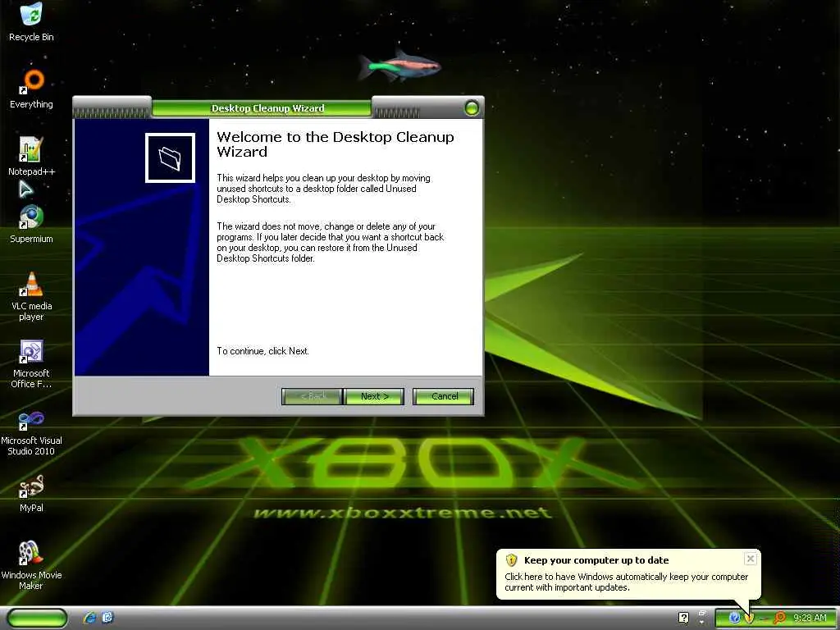The width and height of the screenshot is (840, 630).
Task: Select the Supermium browser shortcut
Action: click(32, 224)
